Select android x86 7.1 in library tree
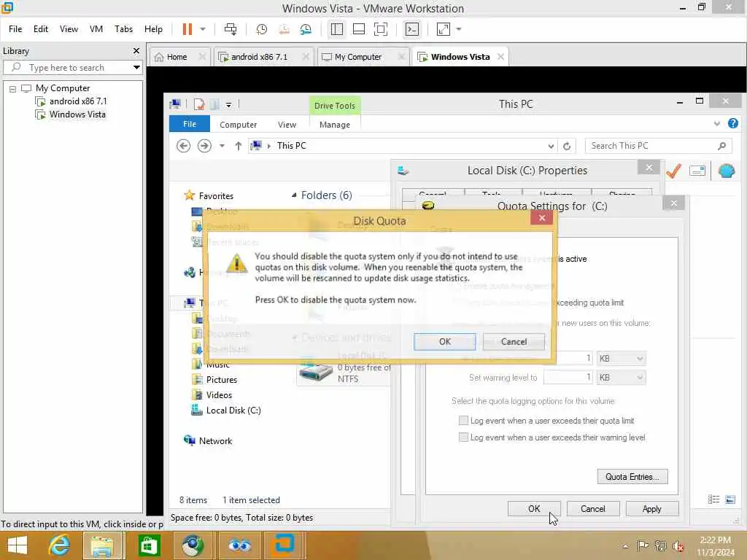 (x=78, y=101)
